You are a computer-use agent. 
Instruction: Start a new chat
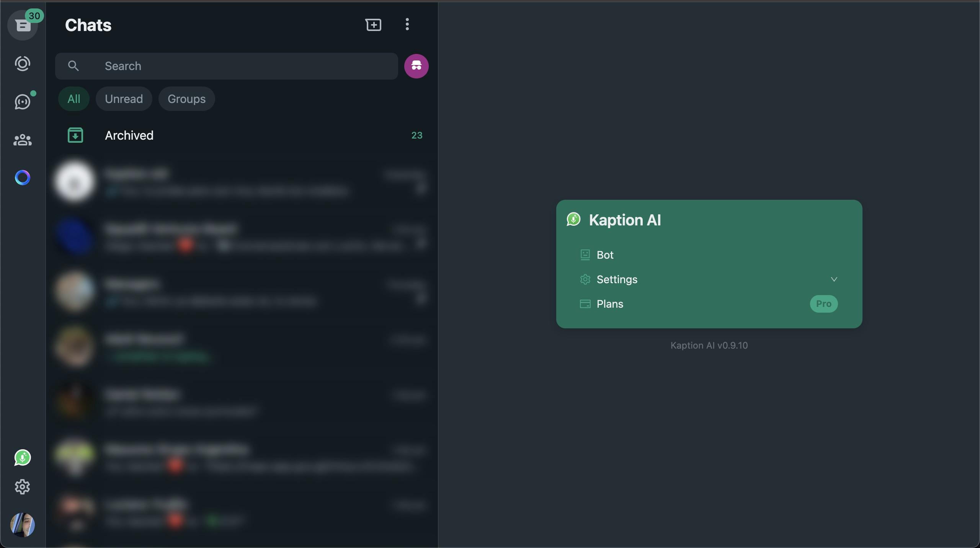(x=373, y=25)
